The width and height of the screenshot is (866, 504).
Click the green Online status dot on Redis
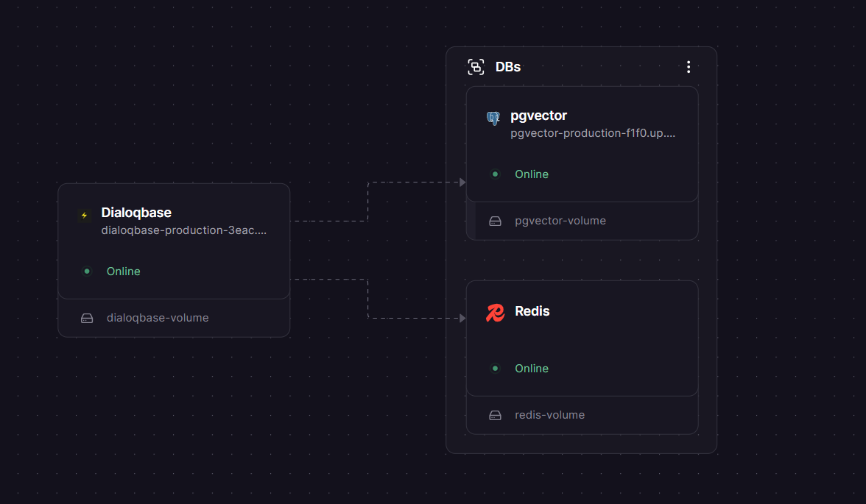(495, 368)
